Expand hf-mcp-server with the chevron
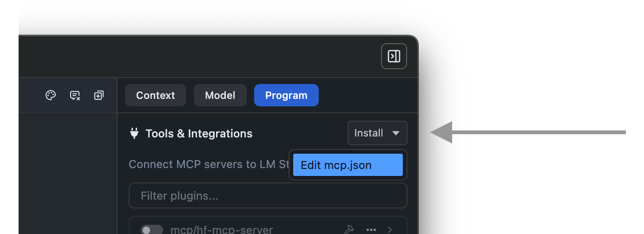The height and width of the screenshot is (234, 644). click(390, 229)
